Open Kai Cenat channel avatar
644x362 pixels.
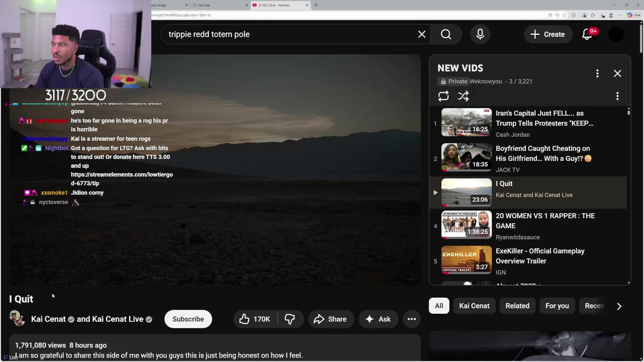pos(17,319)
